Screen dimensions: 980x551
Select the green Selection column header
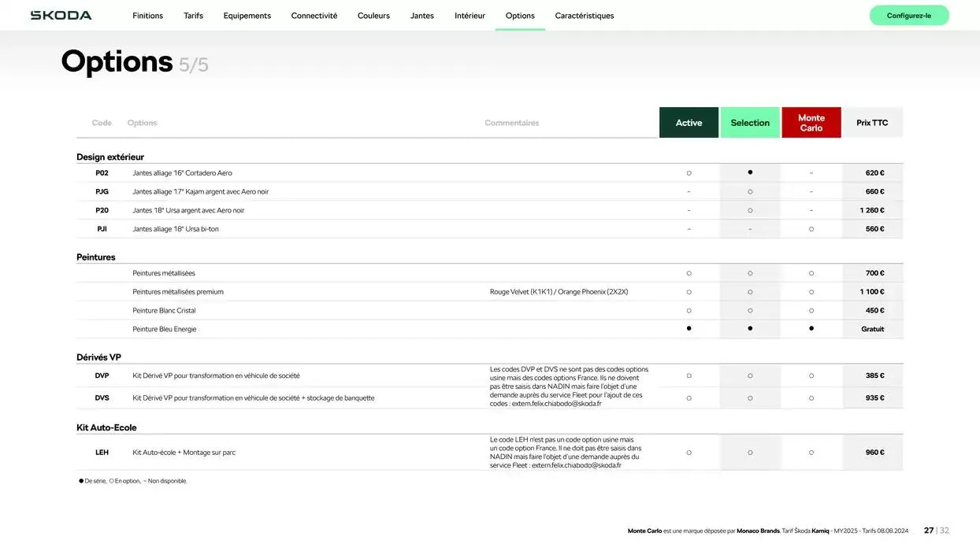tap(749, 123)
